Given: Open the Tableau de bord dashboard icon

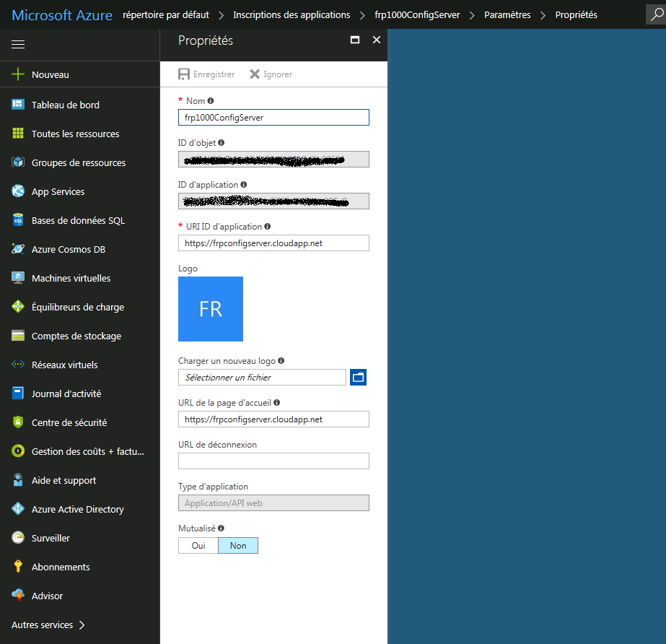Looking at the screenshot, I should coord(18,105).
